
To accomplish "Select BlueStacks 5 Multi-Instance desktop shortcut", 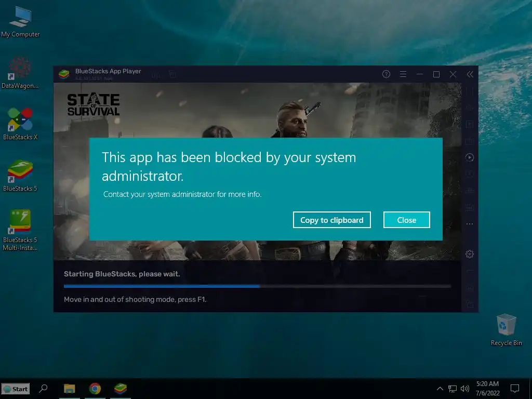I will 20,230.
